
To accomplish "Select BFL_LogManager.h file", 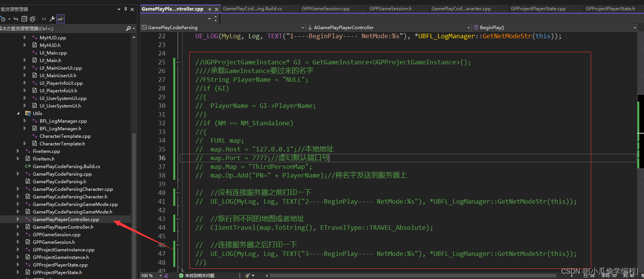I will [x=60, y=128].
